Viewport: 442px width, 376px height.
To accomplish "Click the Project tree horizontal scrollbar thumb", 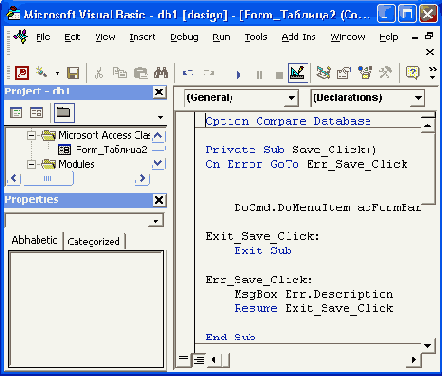I will pyautogui.click(x=47, y=179).
